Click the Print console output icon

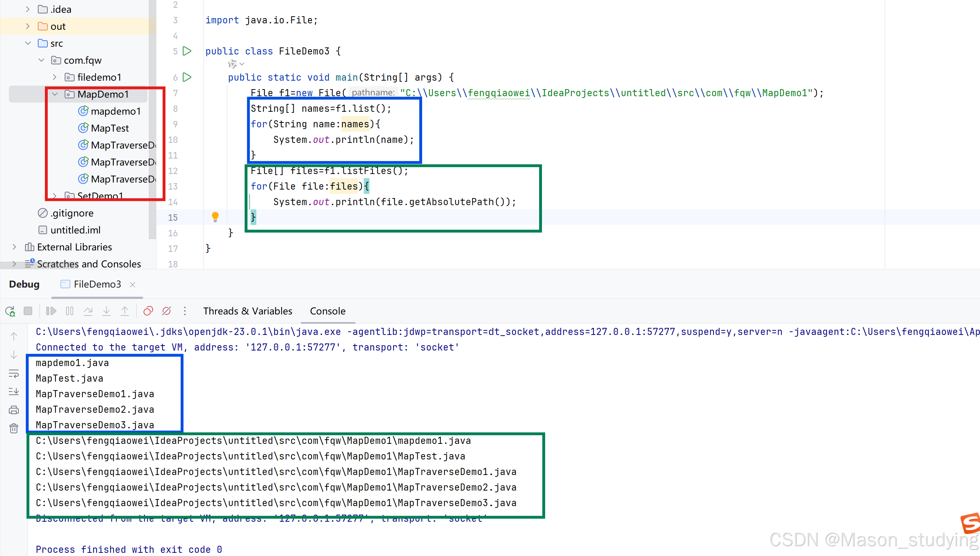(14, 410)
